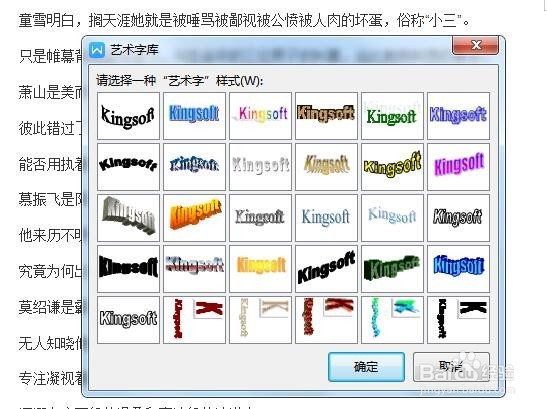Pick the magenta purple slanted Kingsoft style
The height and width of the screenshot is (409, 547).
pyautogui.click(x=458, y=166)
